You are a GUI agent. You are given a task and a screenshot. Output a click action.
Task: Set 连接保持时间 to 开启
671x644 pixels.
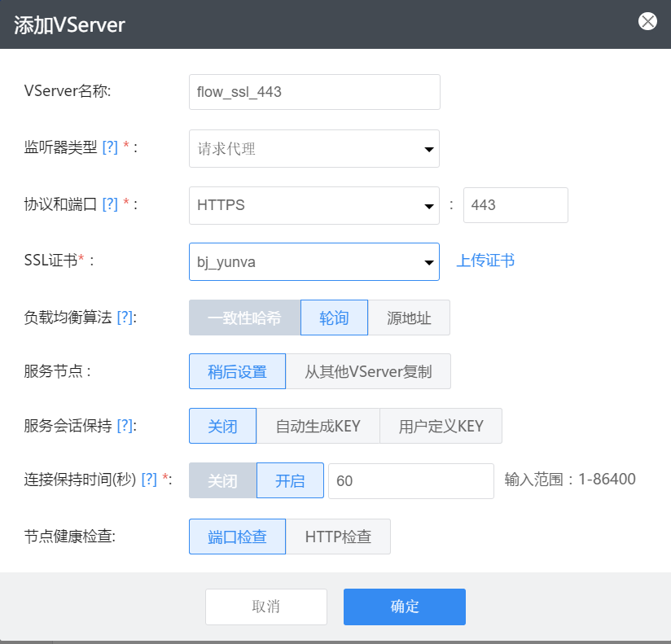click(290, 480)
